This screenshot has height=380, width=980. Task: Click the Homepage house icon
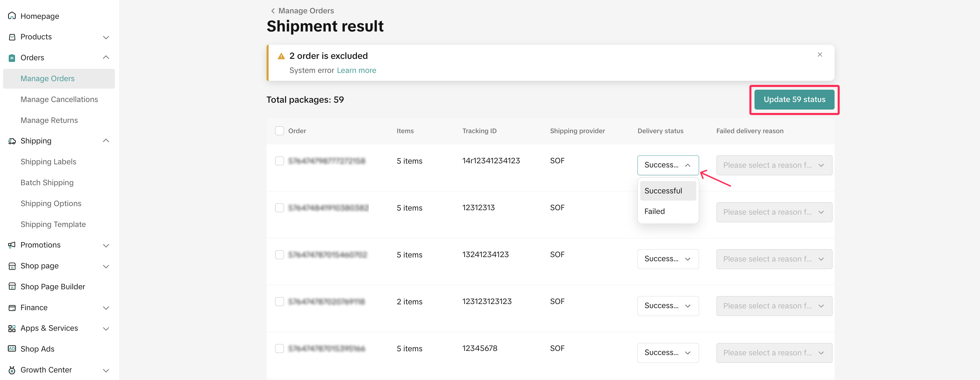click(12, 16)
